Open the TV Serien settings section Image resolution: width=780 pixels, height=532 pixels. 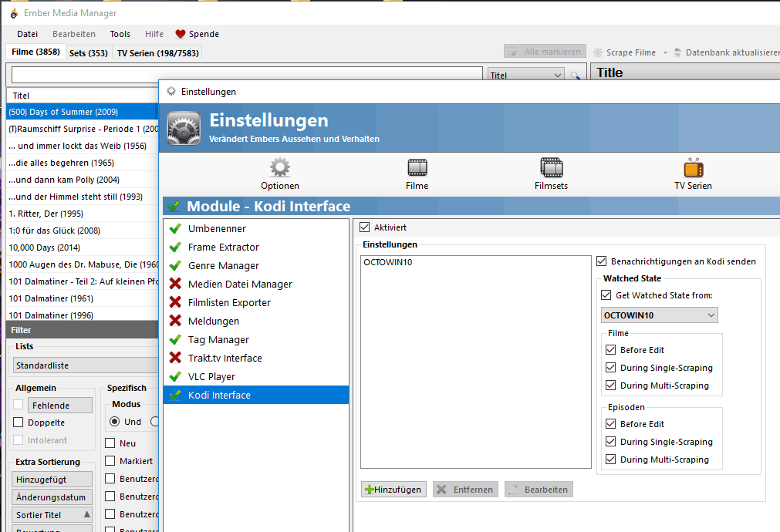click(x=693, y=174)
